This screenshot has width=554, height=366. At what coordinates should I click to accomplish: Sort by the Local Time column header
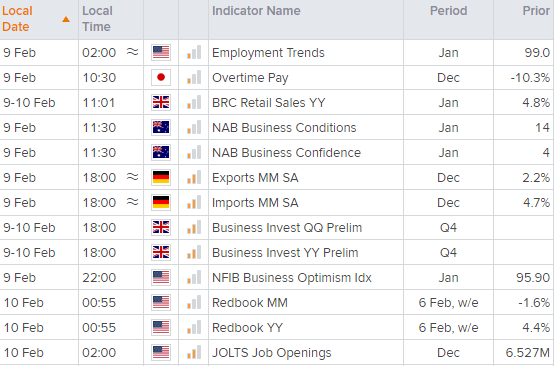(97, 19)
